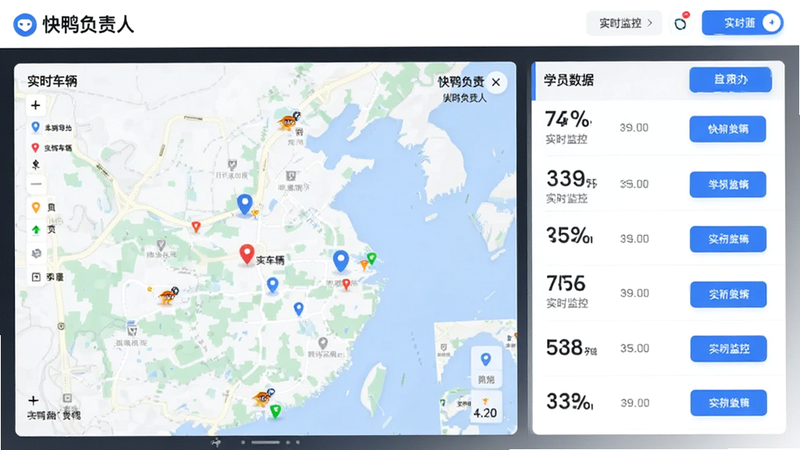Click the 快鸭负责人 app title

pos(88,24)
